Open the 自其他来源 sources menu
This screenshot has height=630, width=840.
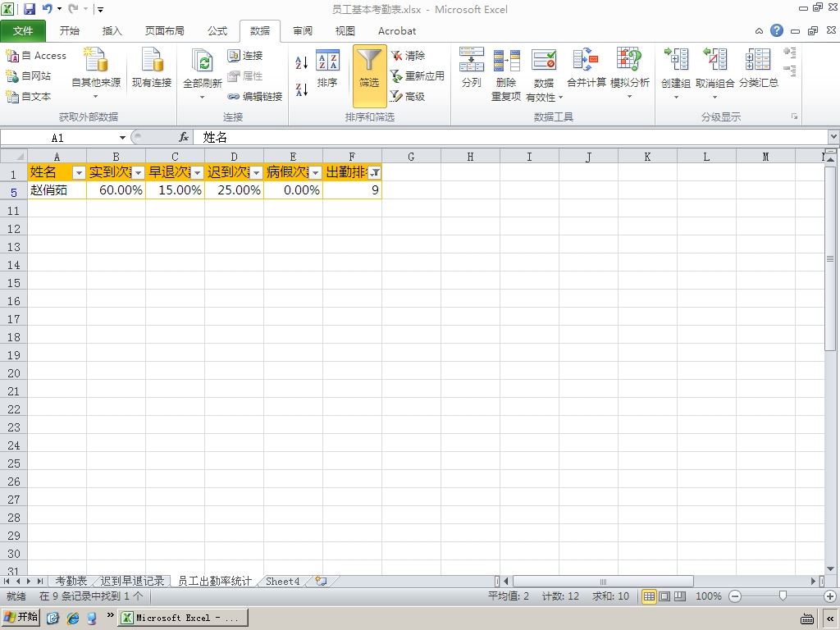(x=96, y=73)
